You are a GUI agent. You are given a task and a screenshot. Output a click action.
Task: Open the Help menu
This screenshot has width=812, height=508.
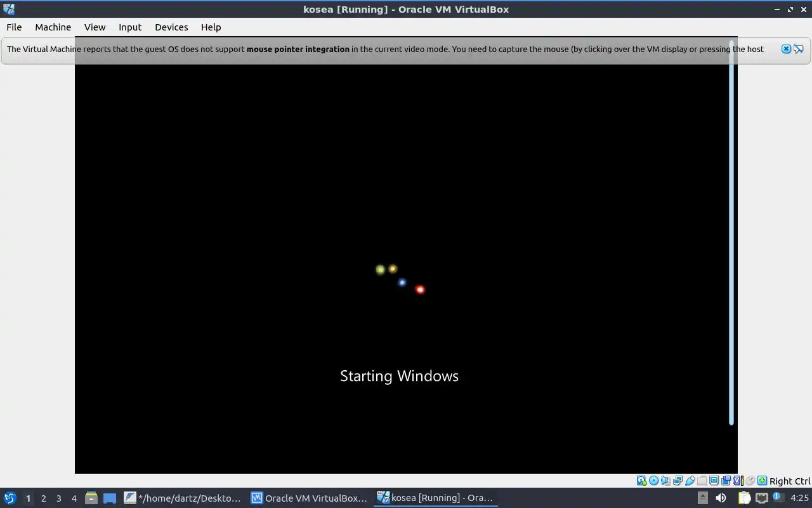tap(211, 27)
